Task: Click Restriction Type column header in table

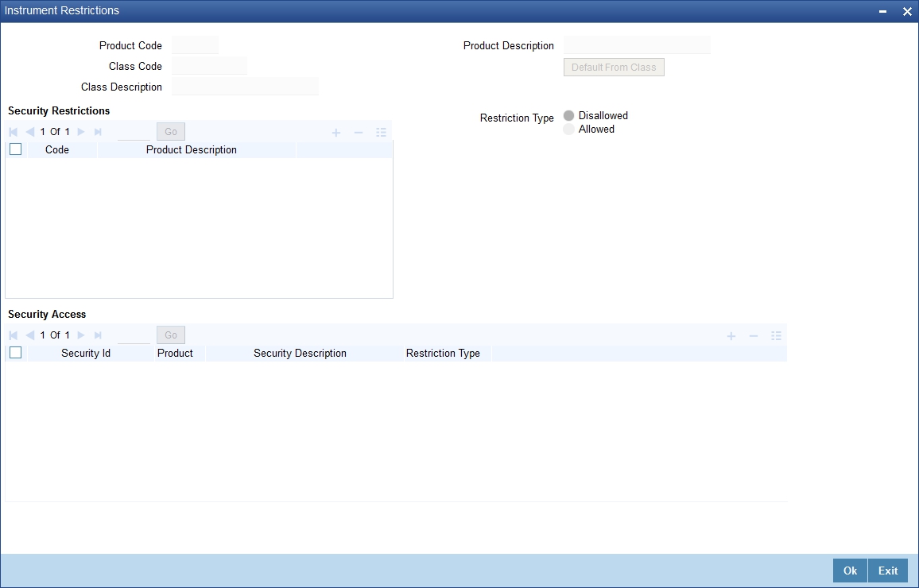Action: [x=443, y=353]
